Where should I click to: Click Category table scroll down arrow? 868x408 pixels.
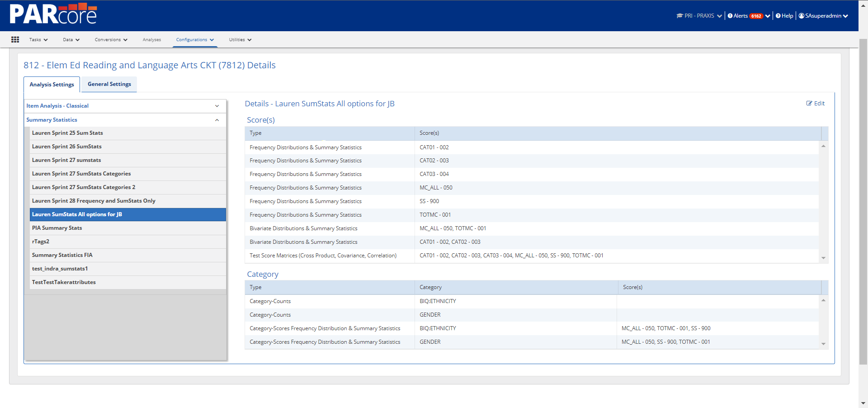click(x=824, y=344)
